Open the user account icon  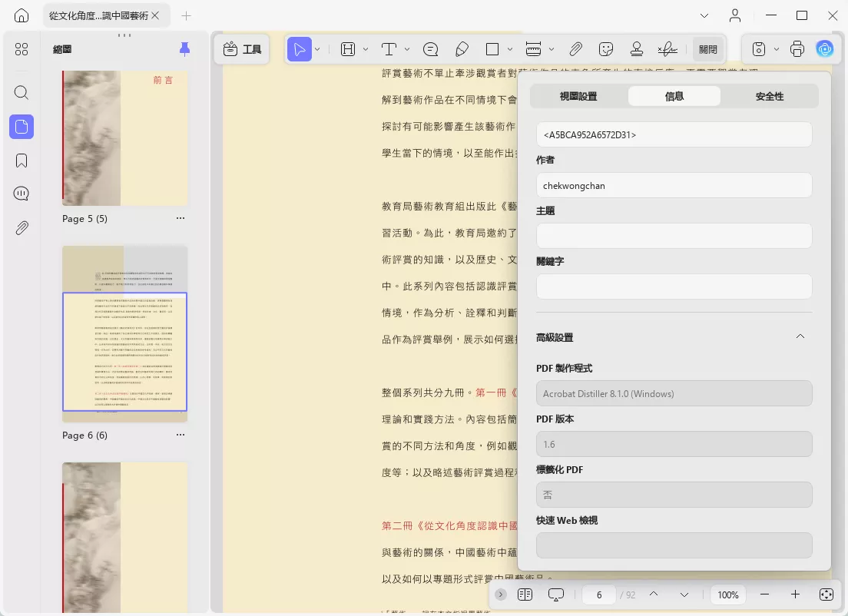pyautogui.click(x=735, y=15)
